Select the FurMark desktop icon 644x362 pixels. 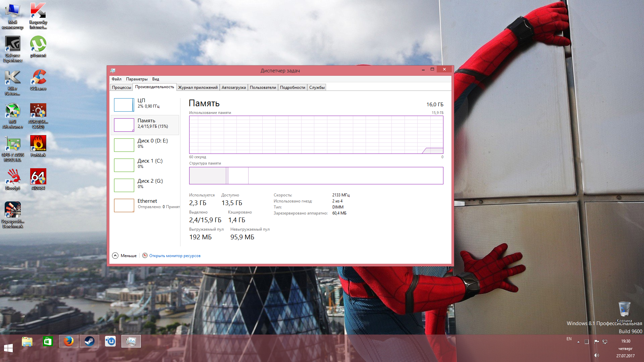(x=38, y=146)
